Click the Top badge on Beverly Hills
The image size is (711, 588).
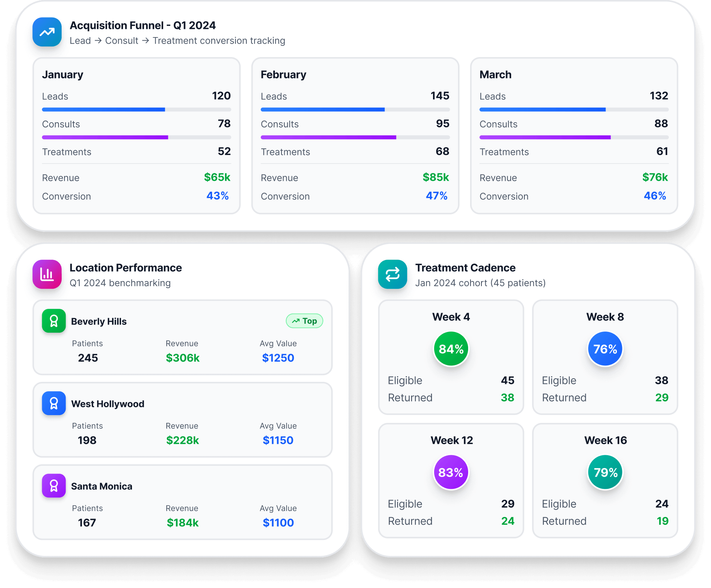[x=305, y=321]
